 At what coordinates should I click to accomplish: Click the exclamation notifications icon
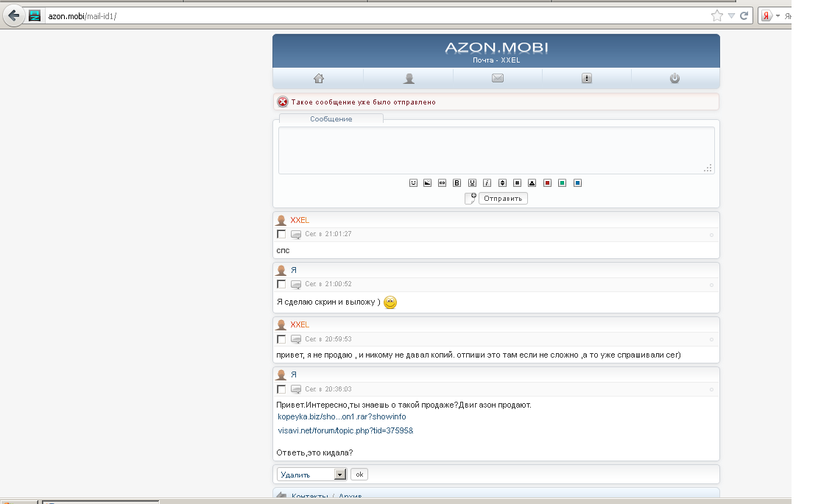pos(587,79)
